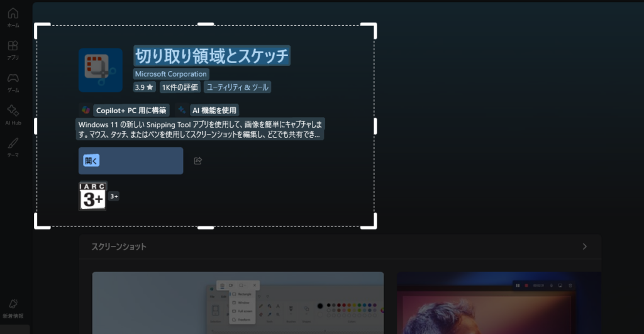Click the 開く button

[131, 160]
